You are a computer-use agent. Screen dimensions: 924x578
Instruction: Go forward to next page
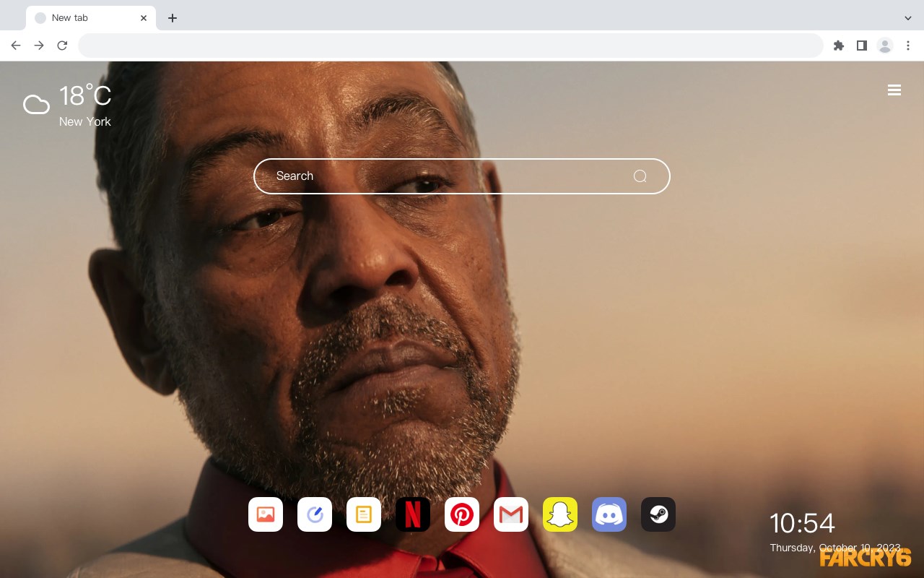39,46
